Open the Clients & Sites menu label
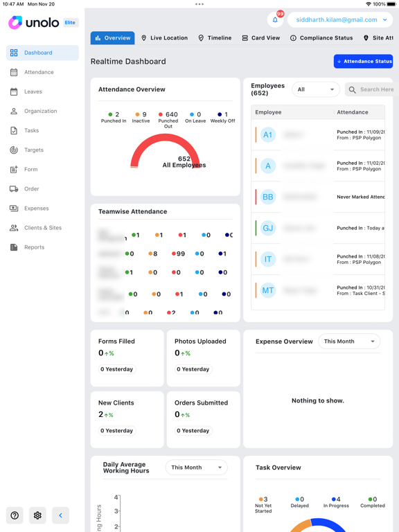399x532 pixels. click(43, 228)
